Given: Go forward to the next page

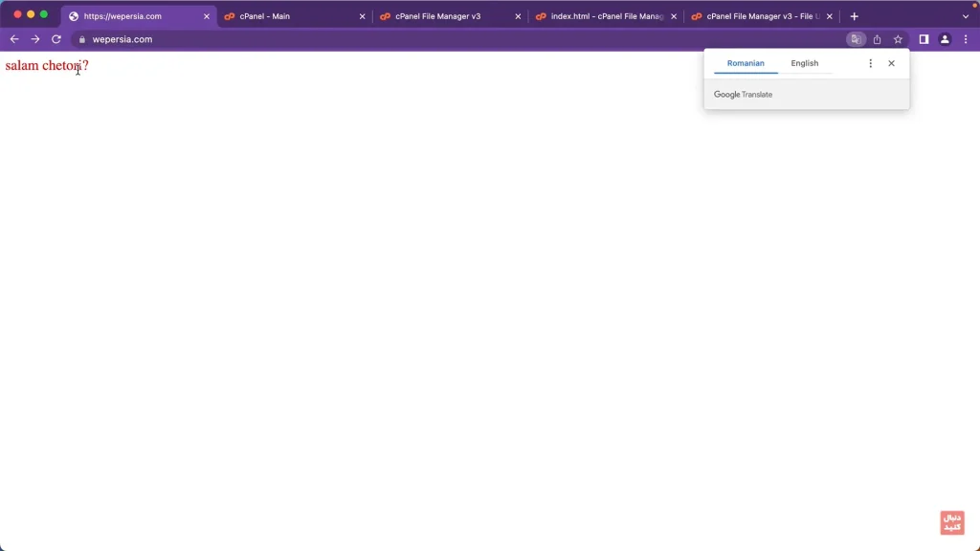Looking at the screenshot, I should [x=35, y=39].
